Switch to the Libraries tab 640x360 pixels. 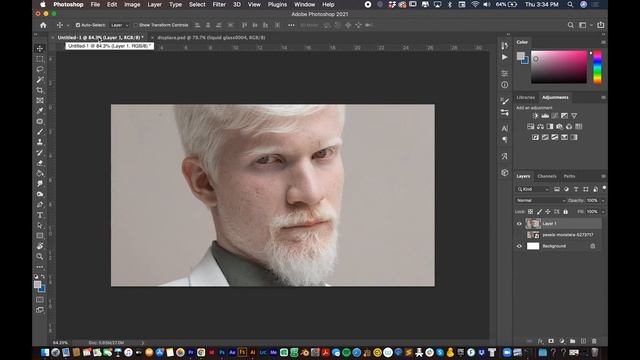pos(526,98)
